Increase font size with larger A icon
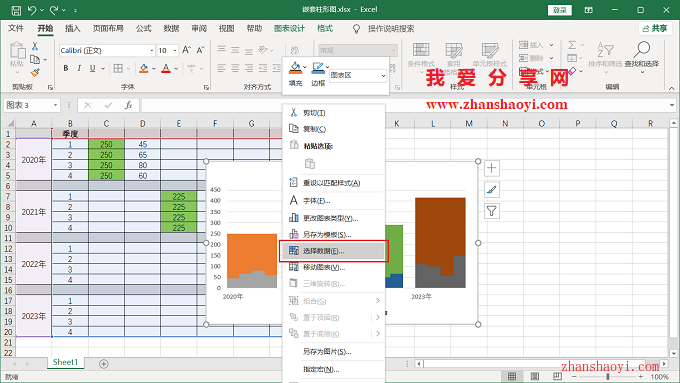The width and height of the screenshot is (680, 383). (x=186, y=50)
